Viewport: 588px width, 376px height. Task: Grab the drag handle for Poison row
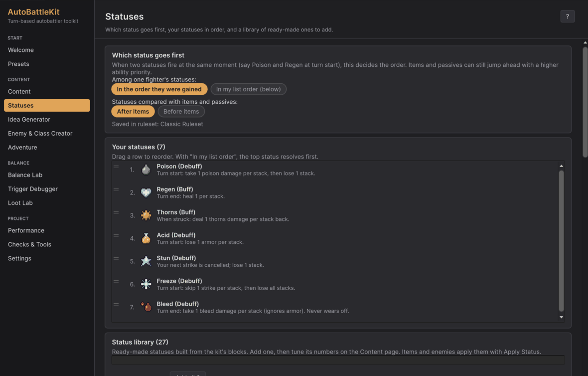tap(116, 167)
